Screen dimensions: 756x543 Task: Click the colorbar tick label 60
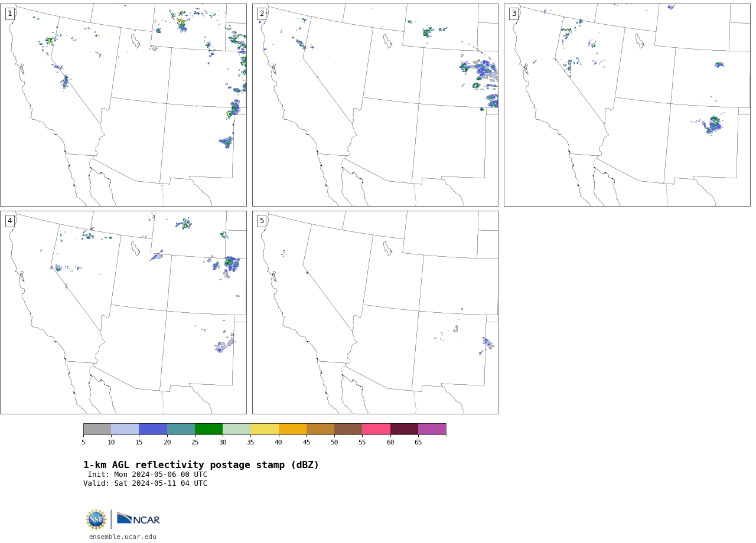click(x=390, y=442)
